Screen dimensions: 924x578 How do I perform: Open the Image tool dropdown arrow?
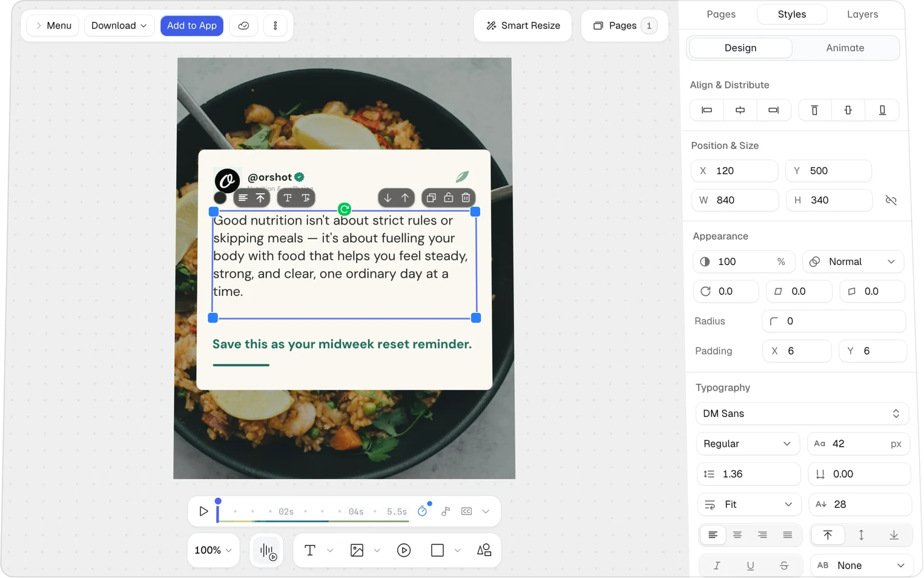click(x=377, y=550)
